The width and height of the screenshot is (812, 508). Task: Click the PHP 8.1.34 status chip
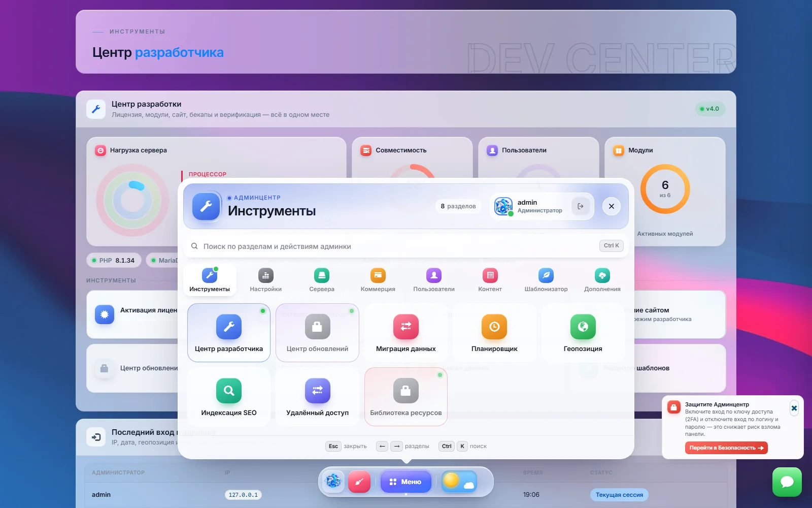tap(115, 261)
